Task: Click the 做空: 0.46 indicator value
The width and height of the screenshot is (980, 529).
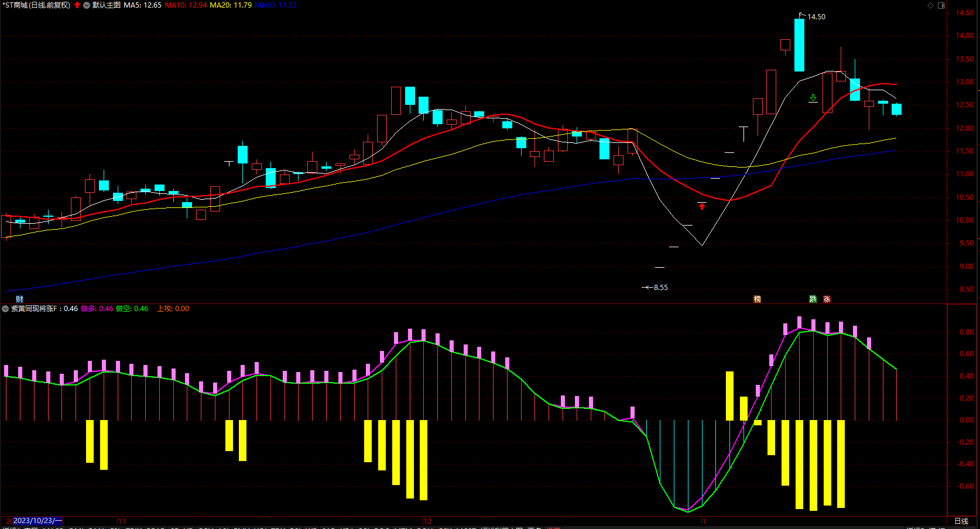Action: pyautogui.click(x=132, y=309)
